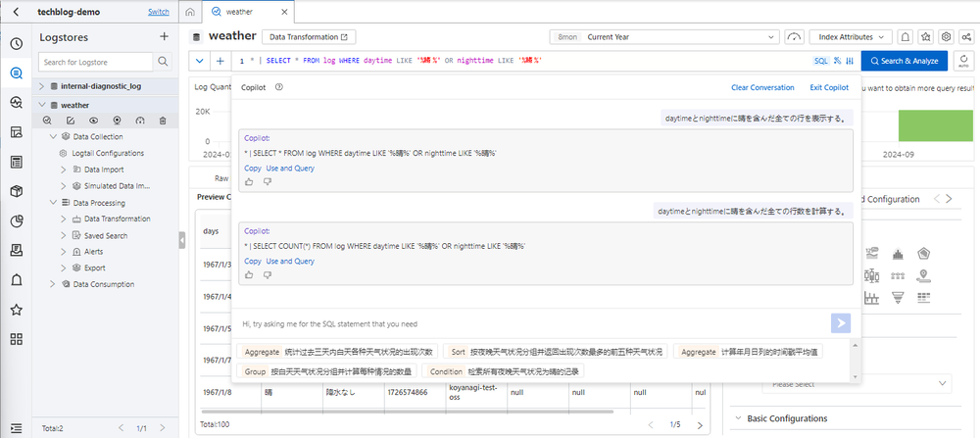Screen dimensions: 980x438
Task: Open the alert bell icon in top toolbar
Action: tap(906, 36)
